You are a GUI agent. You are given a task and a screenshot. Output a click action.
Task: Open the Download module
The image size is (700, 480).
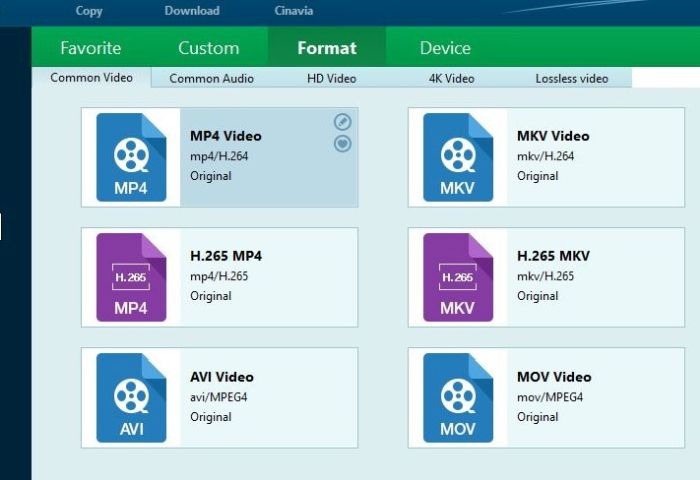[x=192, y=11]
